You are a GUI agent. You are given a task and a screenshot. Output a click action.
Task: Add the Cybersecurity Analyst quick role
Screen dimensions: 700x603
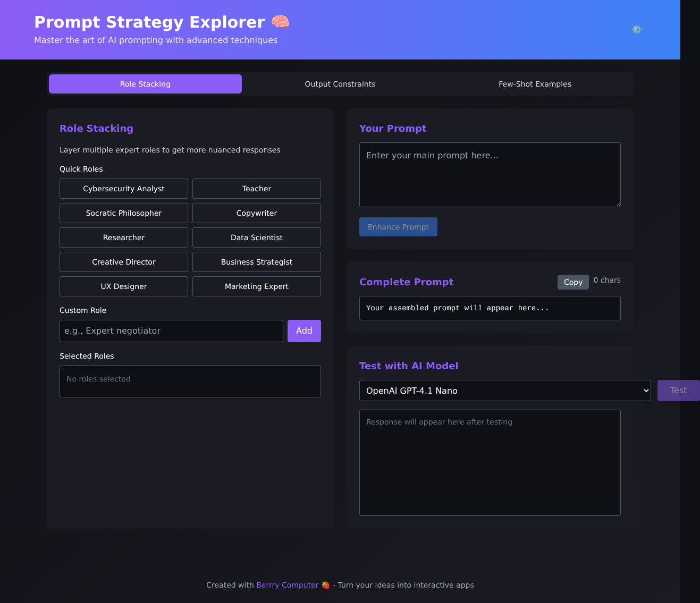click(123, 188)
